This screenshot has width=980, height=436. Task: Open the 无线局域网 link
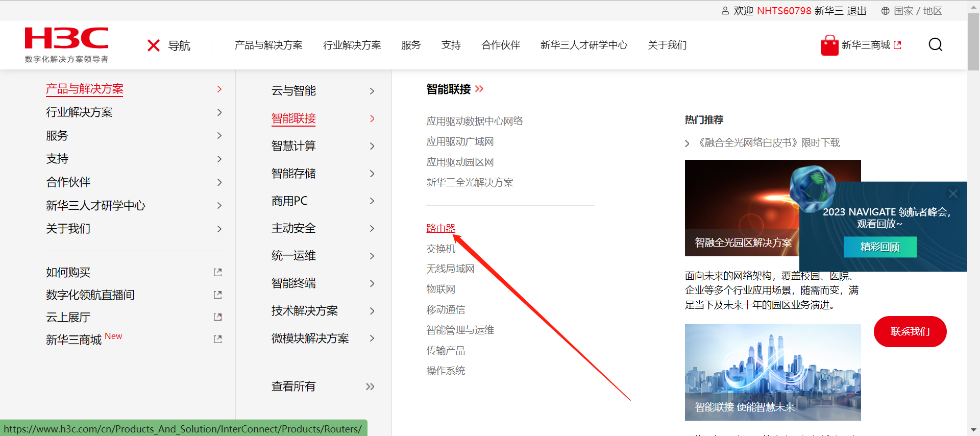[x=450, y=269]
